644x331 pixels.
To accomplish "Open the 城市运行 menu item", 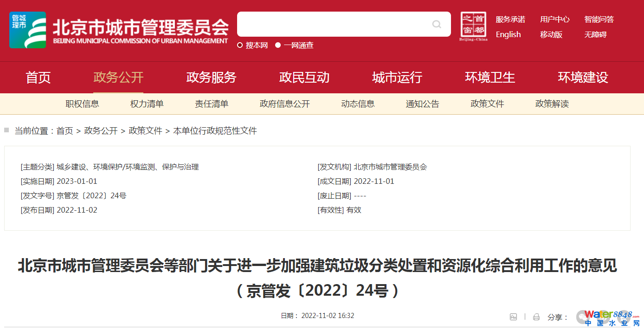I will point(397,77).
